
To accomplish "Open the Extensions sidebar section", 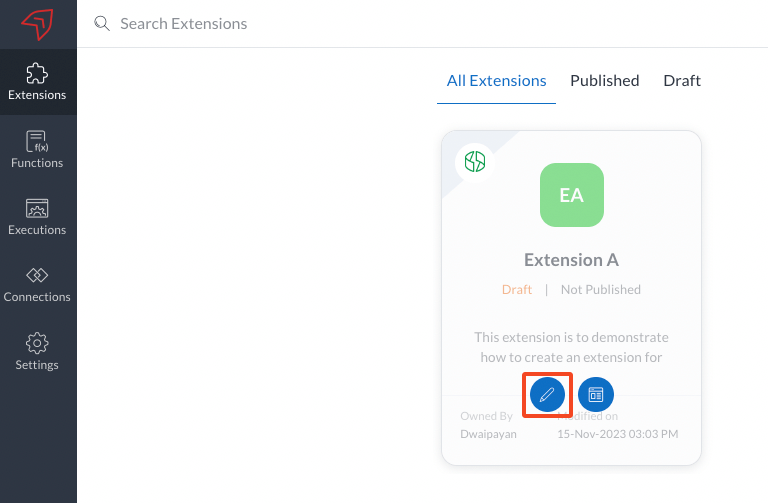I will (37, 81).
